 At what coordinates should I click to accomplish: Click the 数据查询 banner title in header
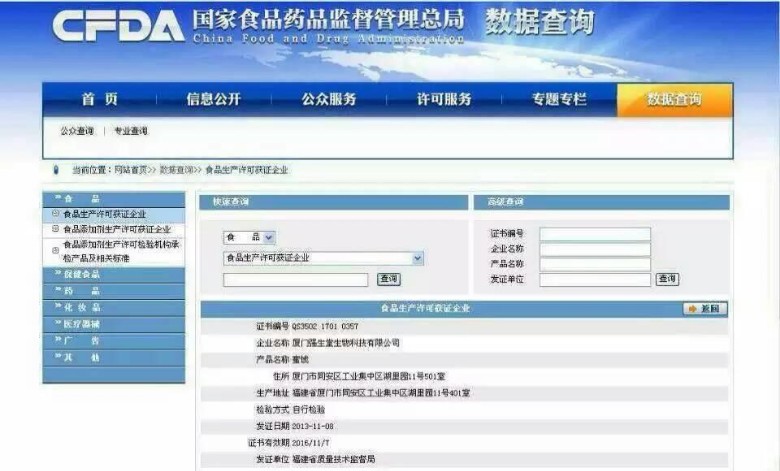(x=540, y=22)
